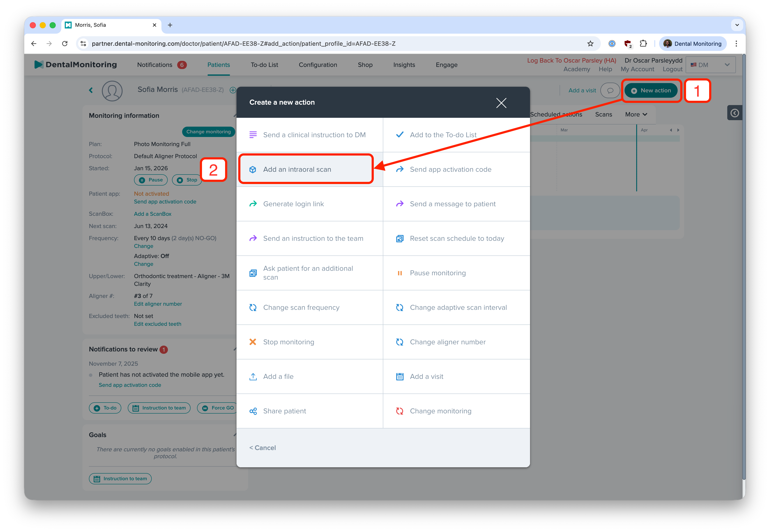This screenshot has height=532, width=770.
Task: Click the Change scan frequency cycle icon
Action: tap(253, 307)
